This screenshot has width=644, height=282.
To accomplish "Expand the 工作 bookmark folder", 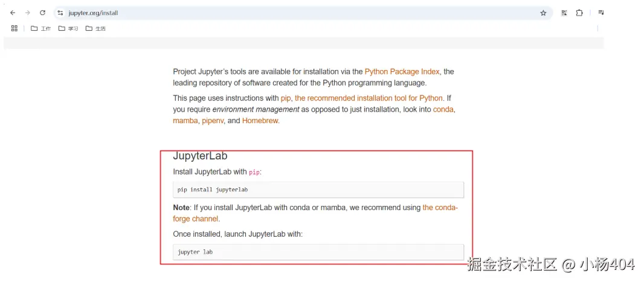I will tap(41, 28).
